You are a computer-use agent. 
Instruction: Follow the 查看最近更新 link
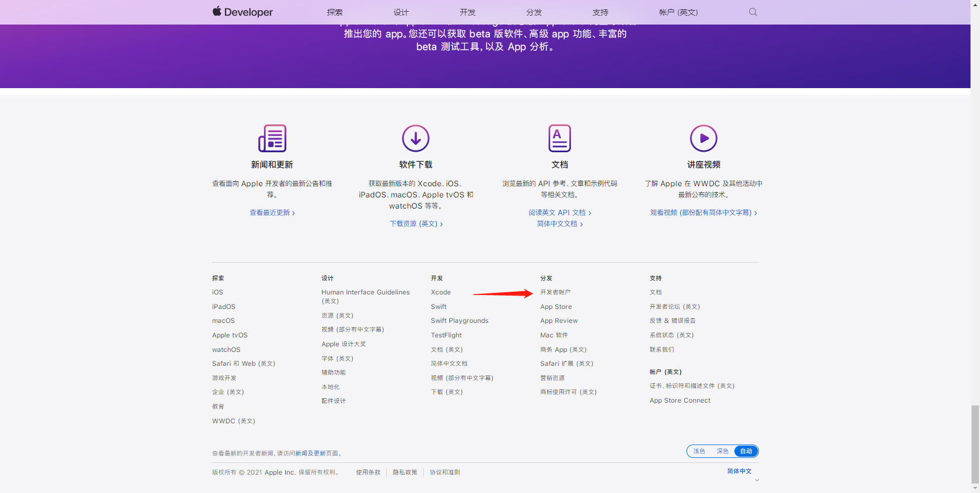272,212
